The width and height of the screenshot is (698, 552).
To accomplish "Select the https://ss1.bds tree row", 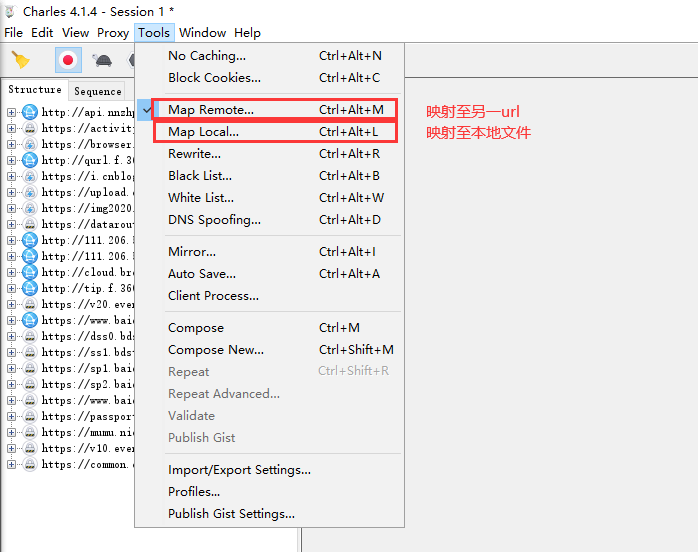I will pos(88,353).
